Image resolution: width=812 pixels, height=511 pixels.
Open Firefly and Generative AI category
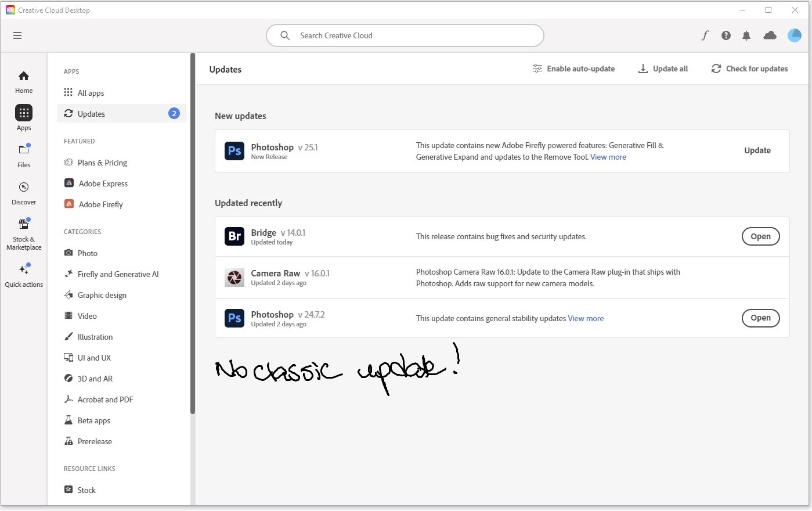point(111,274)
